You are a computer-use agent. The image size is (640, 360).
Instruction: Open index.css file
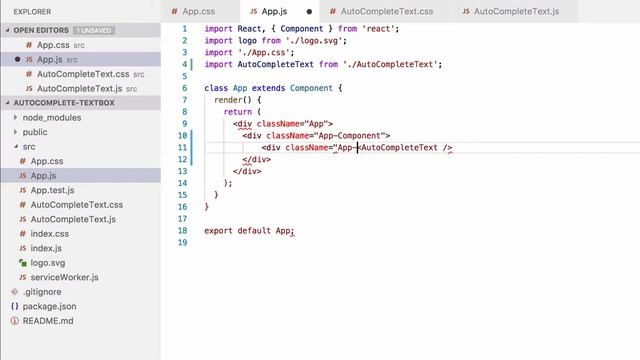click(81, 234)
